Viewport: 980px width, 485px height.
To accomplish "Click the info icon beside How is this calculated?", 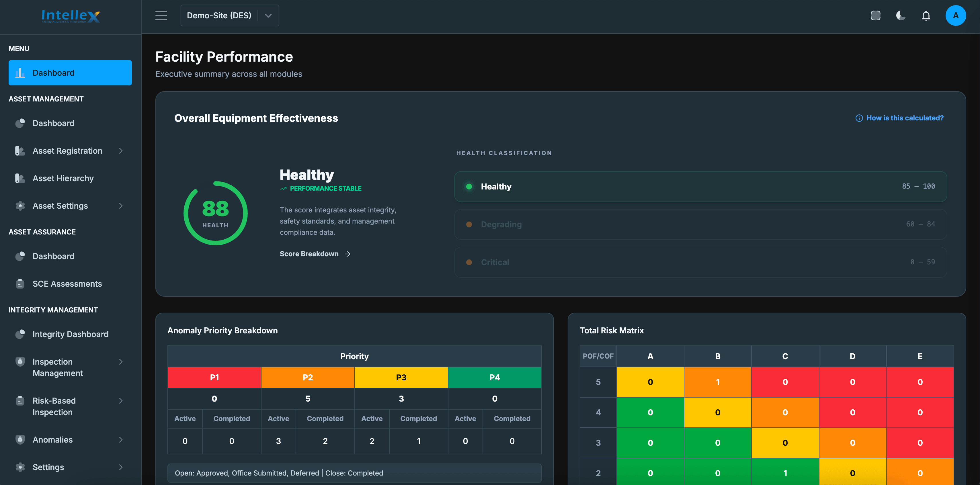I will point(859,118).
